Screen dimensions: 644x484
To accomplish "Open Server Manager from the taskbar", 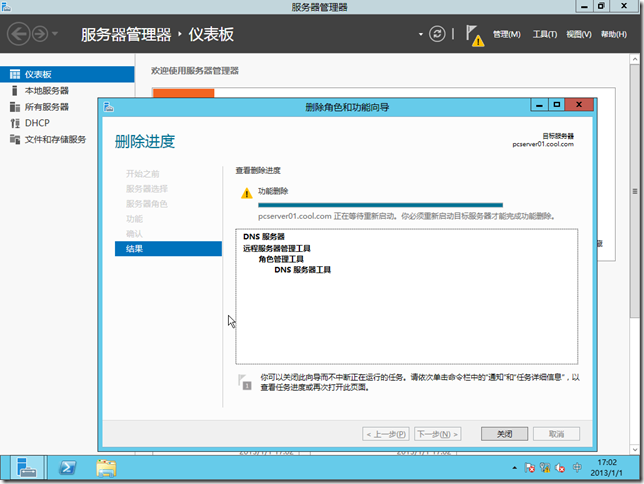I will [x=27, y=468].
